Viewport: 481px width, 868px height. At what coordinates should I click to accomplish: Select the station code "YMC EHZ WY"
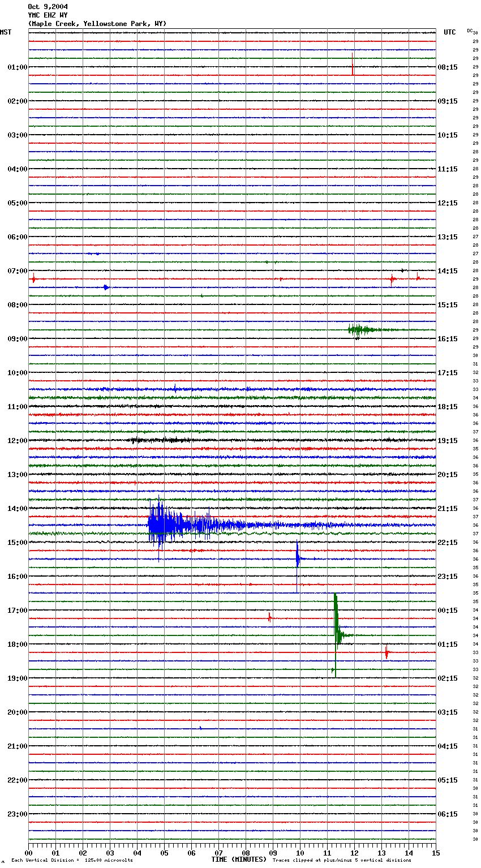click(48, 15)
